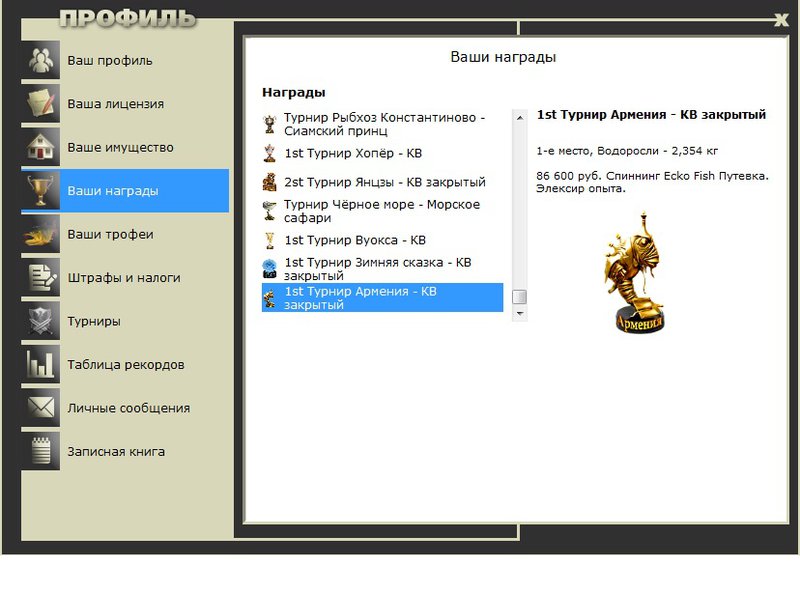Click the golden Армения trophy image

(x=636, y=273)
